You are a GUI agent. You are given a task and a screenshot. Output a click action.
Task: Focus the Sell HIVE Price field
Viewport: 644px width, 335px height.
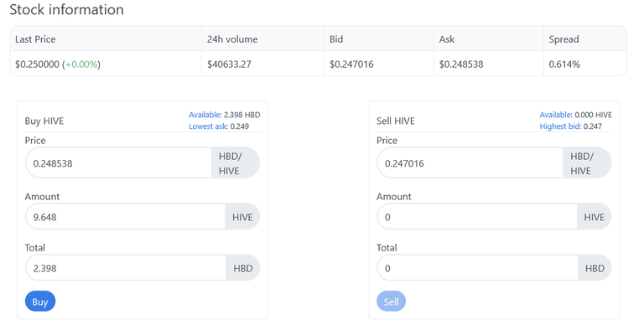pyautogui.click(x=470, y=163)
